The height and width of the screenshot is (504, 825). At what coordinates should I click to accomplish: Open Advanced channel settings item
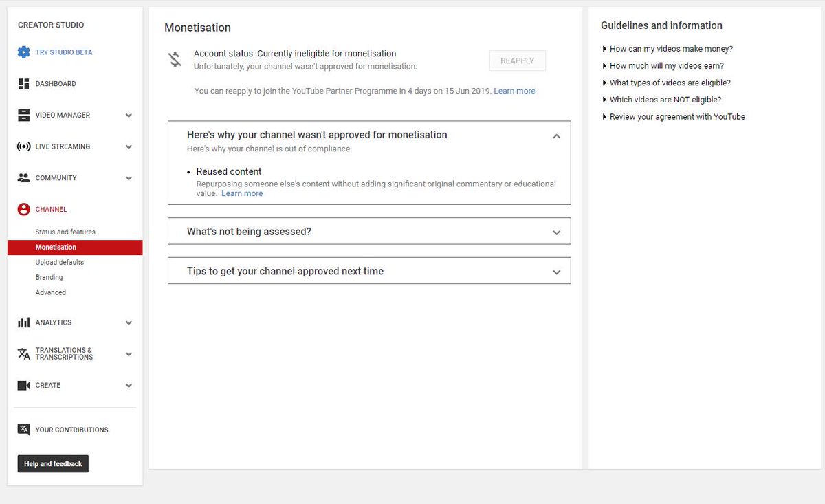(x=51, y=293)
